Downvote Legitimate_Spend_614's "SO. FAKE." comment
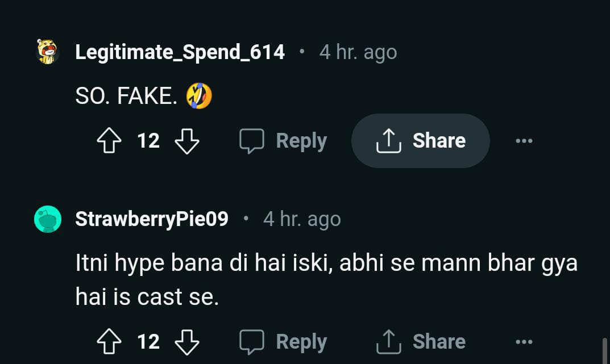Image resolution: width=610 pixels, height=364 pixels. click(186, 141)
